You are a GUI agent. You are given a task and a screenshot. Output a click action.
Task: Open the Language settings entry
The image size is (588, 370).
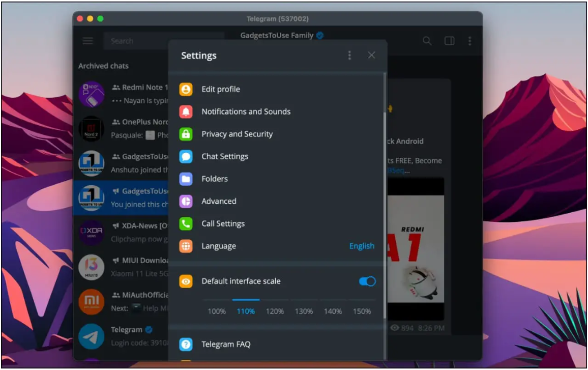click(219, 246)
